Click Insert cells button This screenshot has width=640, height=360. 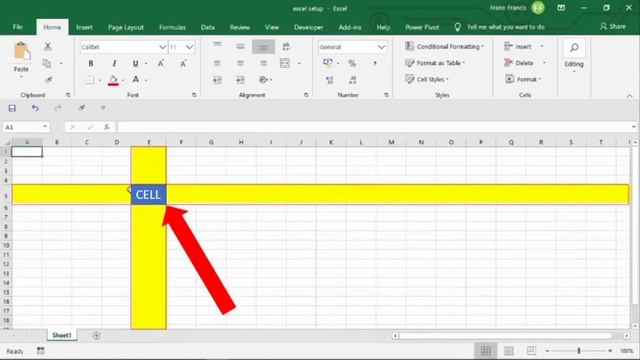click(x=518, y=47)
